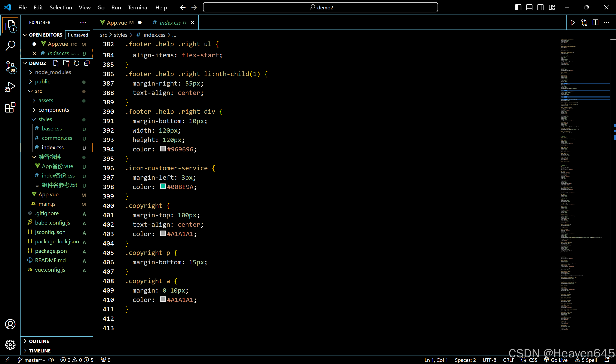This screenshot has width=616, height=364.
Task: Customize layout icon in title bar
Action: (x=552, y=8)
